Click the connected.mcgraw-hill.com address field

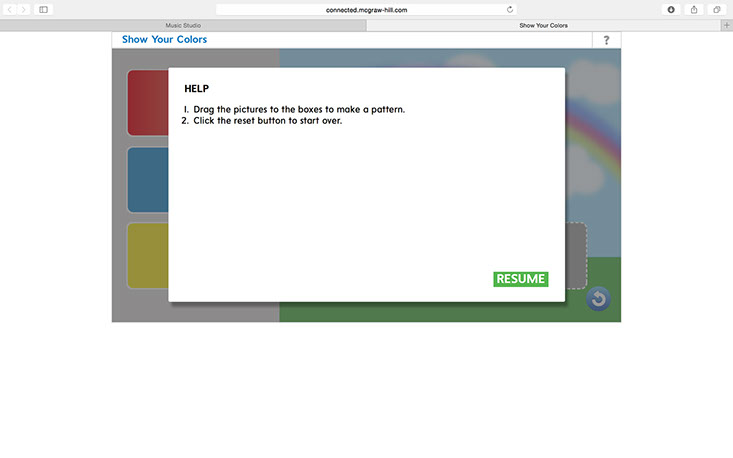click(366, 9)
